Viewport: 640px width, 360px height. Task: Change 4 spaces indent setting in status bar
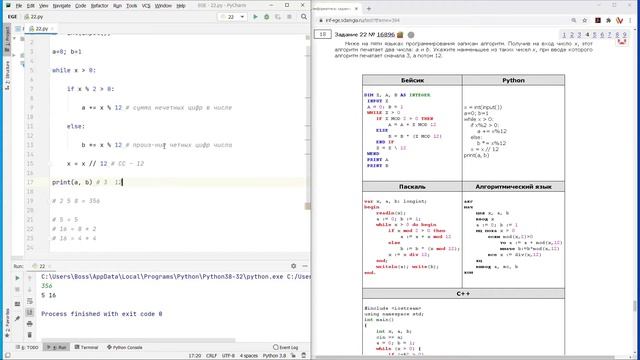249,356
